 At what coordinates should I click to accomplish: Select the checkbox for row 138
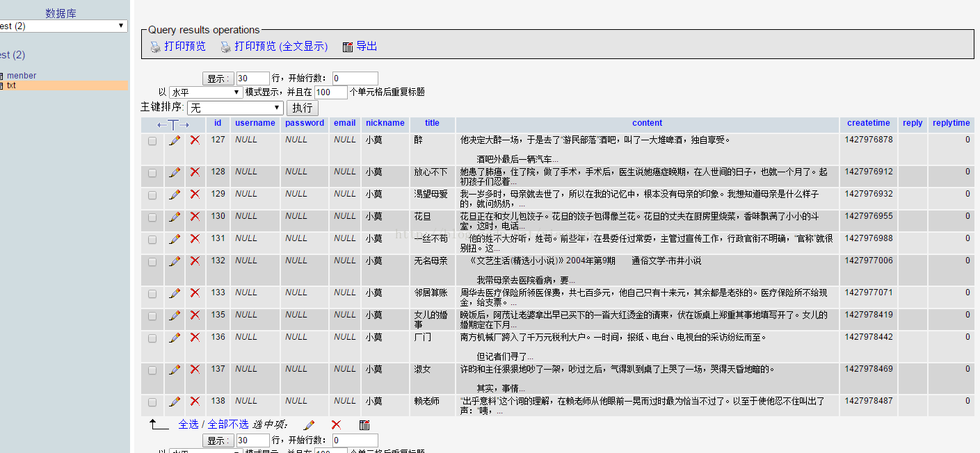[152, 402]
